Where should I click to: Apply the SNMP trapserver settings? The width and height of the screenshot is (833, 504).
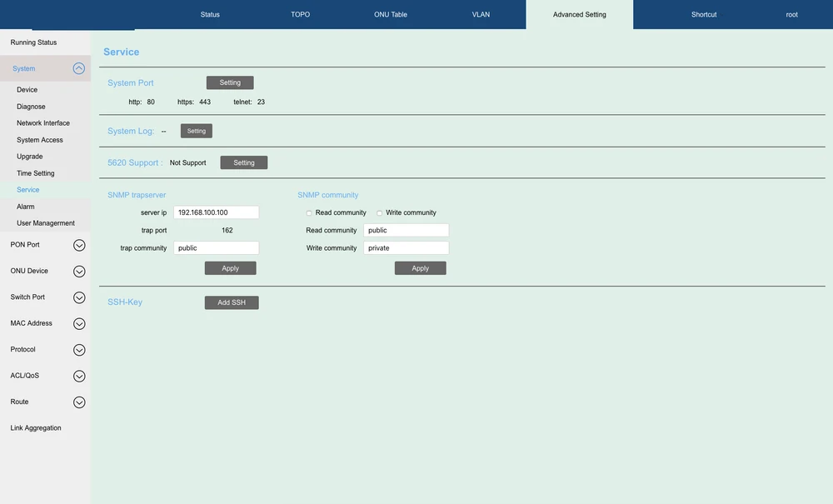[x=230, y=268]
